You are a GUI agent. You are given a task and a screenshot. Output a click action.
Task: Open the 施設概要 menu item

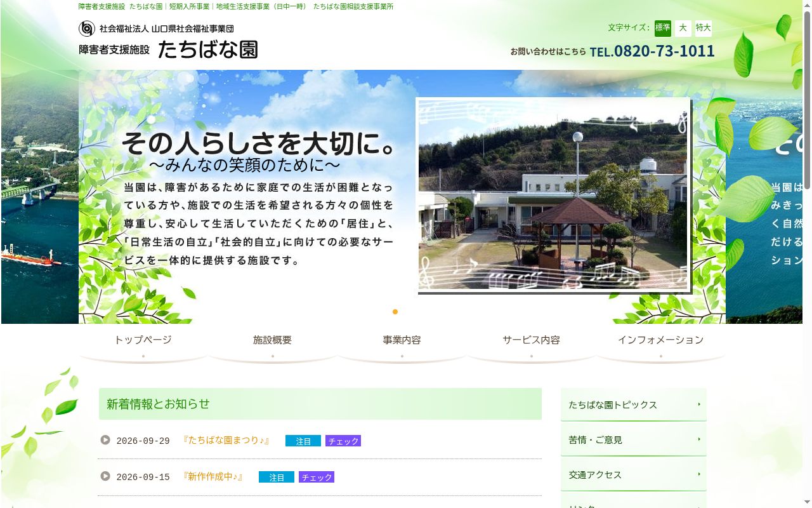(x=273, y=344)
